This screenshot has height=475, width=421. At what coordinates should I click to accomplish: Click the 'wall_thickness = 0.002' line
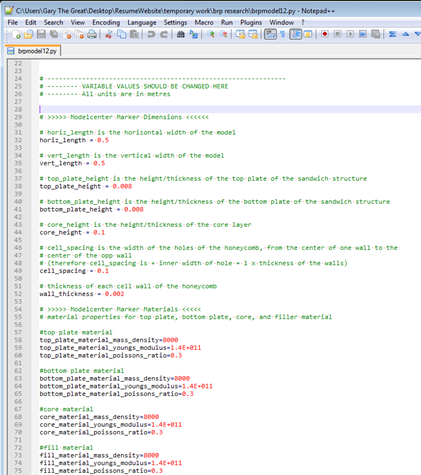[82, 294]
